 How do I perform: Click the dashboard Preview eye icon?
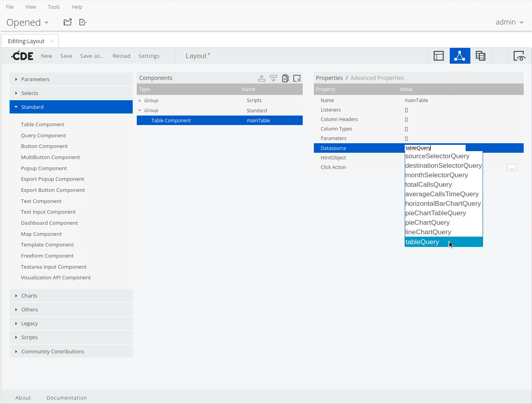point(519,56)
